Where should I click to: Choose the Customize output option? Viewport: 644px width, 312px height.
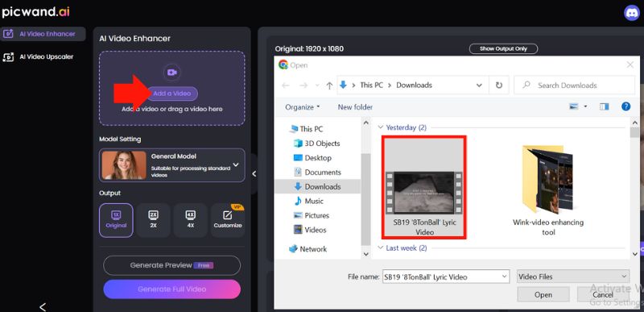pyautogui.click(x=228, y=220)
